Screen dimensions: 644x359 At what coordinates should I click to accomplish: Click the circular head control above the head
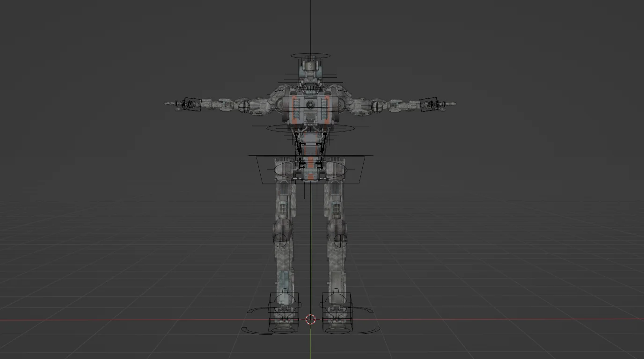310,56
